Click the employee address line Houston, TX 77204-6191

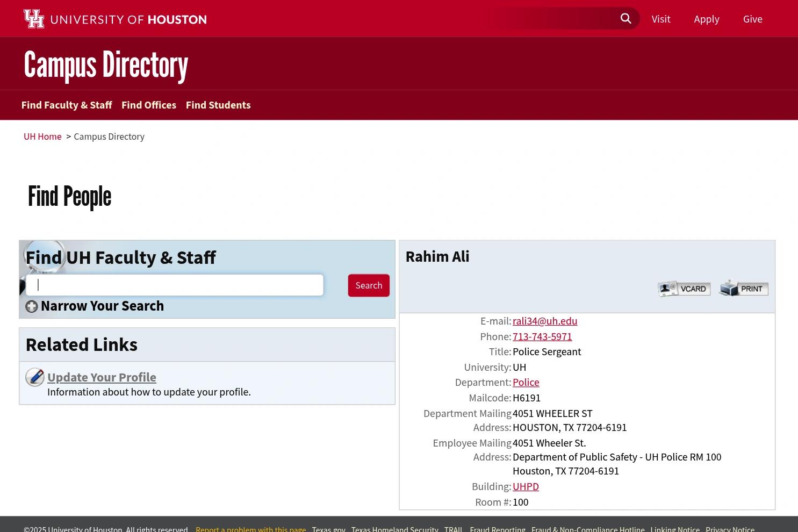pos(566,471)
